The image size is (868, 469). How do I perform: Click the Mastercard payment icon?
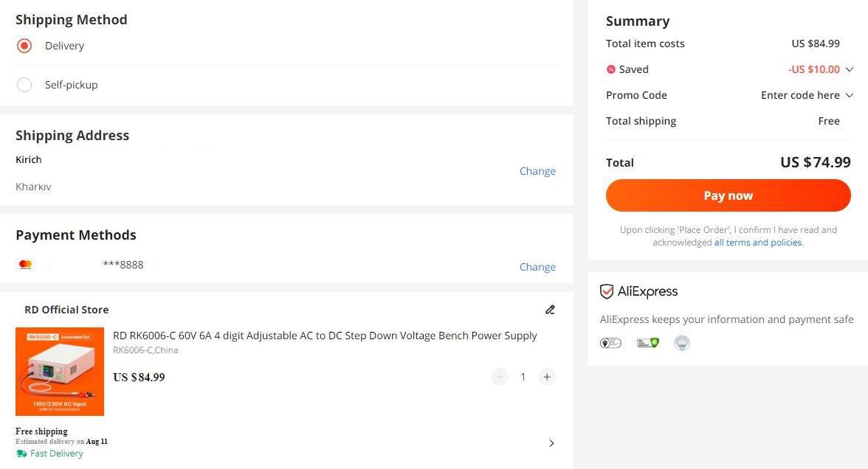[x=25, y=265]
